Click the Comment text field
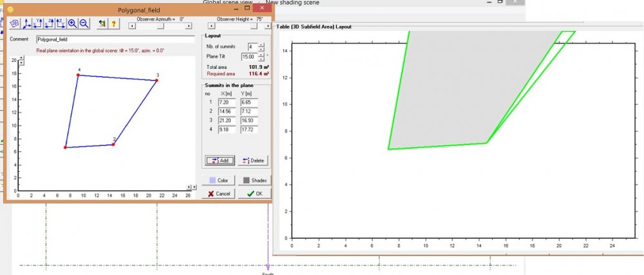 (x=115, y=39)
